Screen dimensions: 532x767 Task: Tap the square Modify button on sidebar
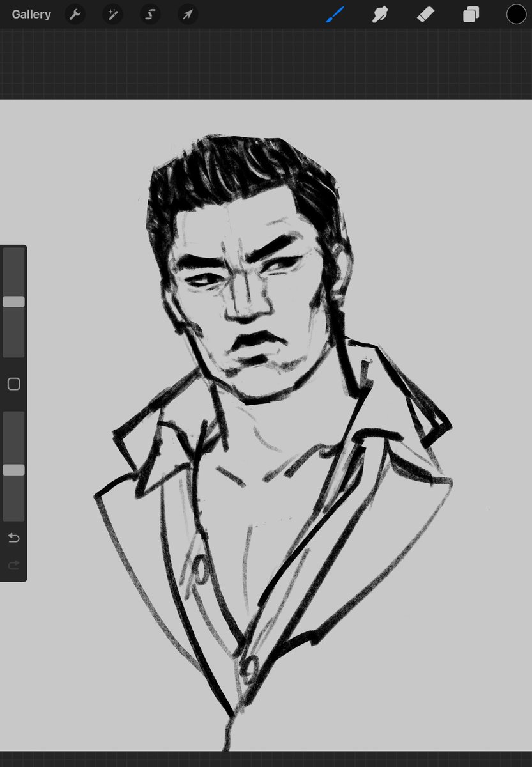pyautogui.click(x=13, y=384)
